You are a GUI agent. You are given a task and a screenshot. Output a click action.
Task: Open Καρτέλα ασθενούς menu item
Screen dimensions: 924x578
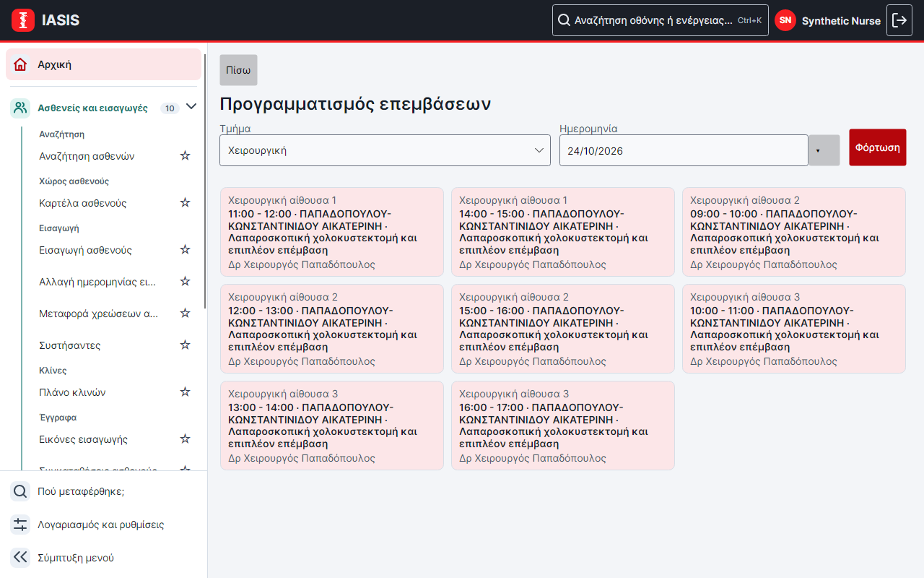(x=83, y=203)
